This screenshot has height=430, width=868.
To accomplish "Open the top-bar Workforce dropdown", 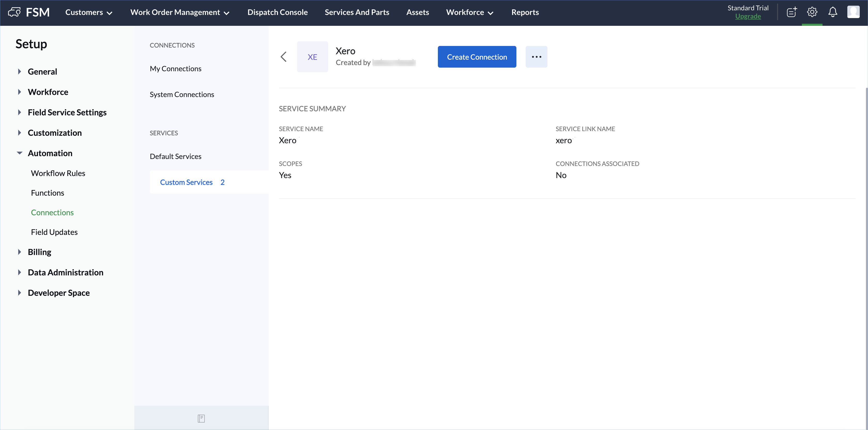I will (470, 12).
